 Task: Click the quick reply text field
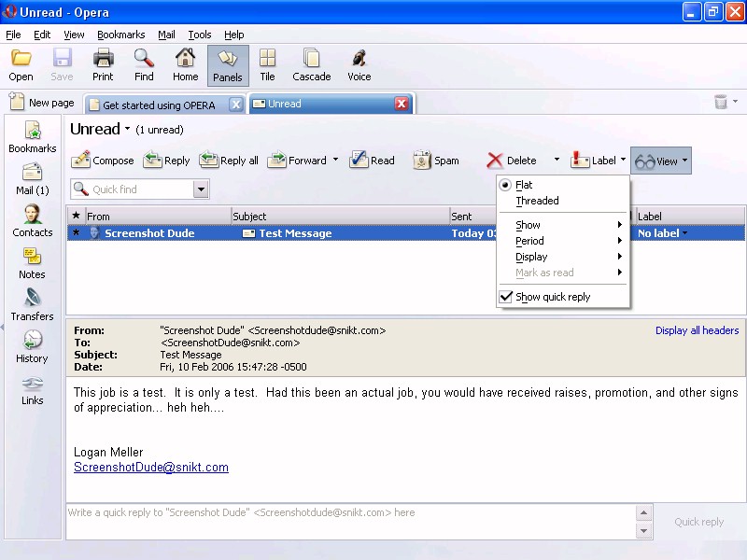(x=350, y=522)
